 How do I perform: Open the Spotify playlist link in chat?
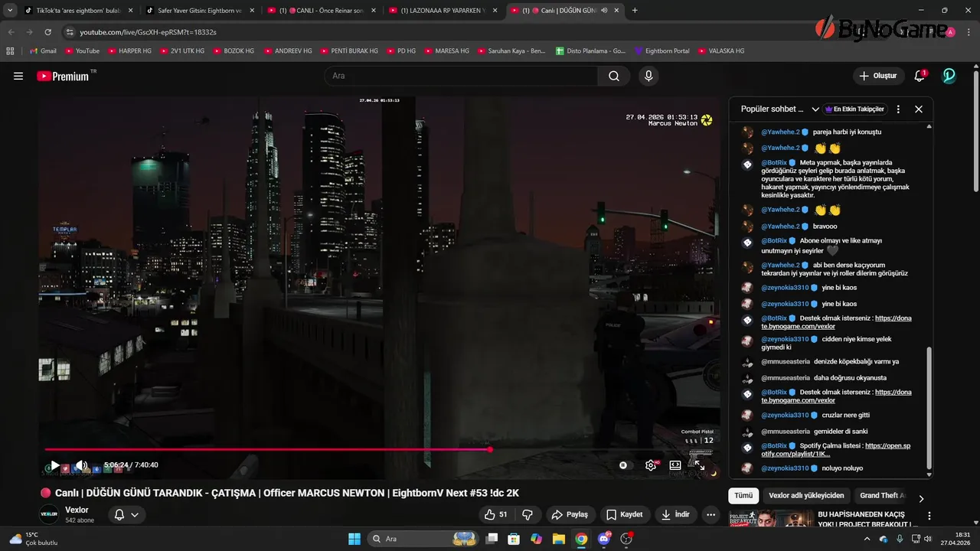835,449
